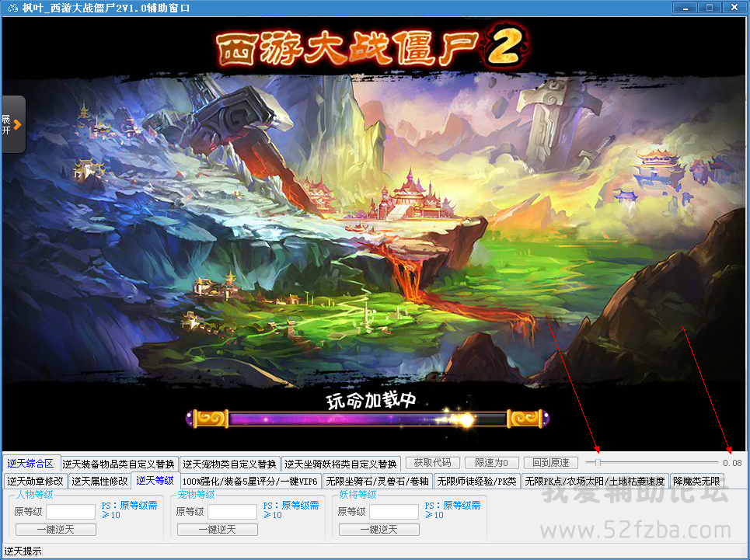Close the 辅助窗口 window
This screenshot has width=750, height=560.
coord(734,8)
